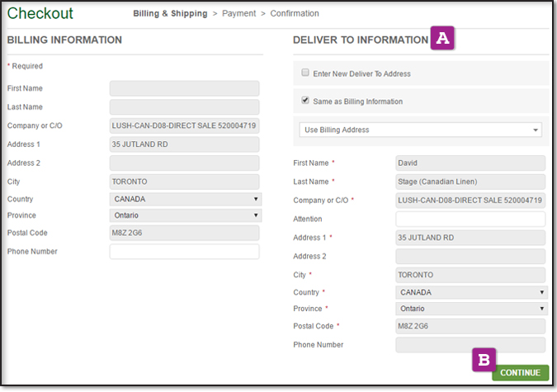The height and width of the screenshot is (392, 557).
Task: Open the Use Billing Address dropdown
Action: pos(420,130)
